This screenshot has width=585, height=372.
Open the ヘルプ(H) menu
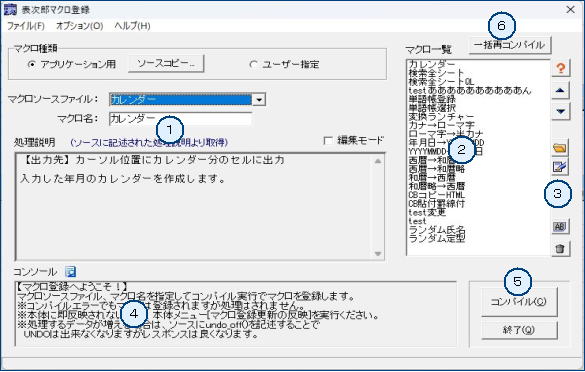[x=132, y=26]
